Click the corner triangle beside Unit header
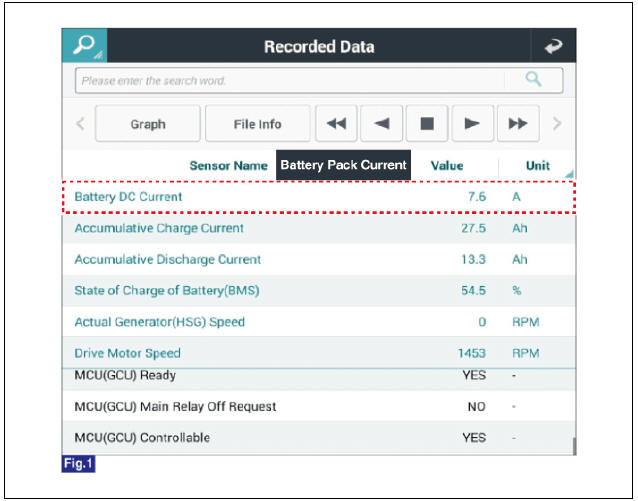The height and width of the screenshot is (501, 638). [570, 174]
